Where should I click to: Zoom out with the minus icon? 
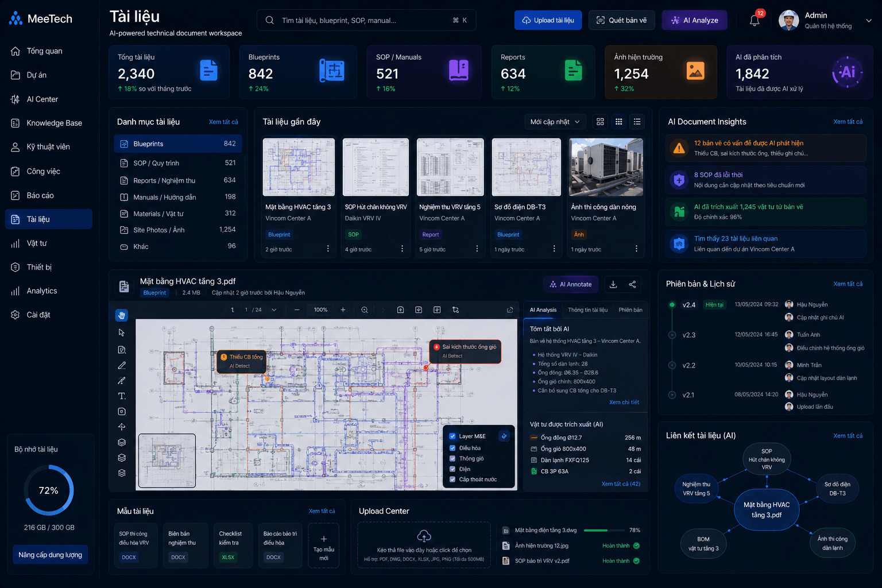tap(297, 310)
